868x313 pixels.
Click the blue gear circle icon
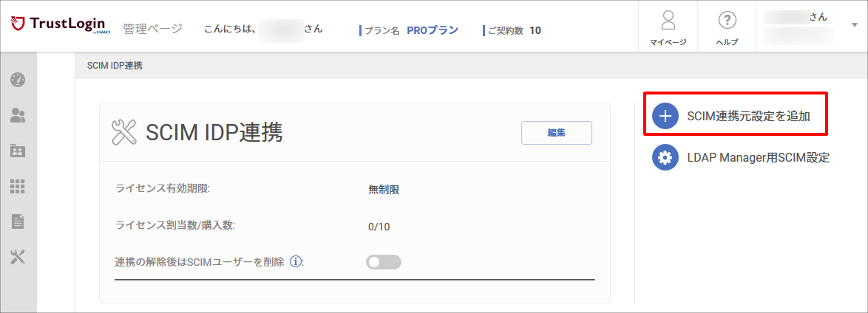pos(665,157)
